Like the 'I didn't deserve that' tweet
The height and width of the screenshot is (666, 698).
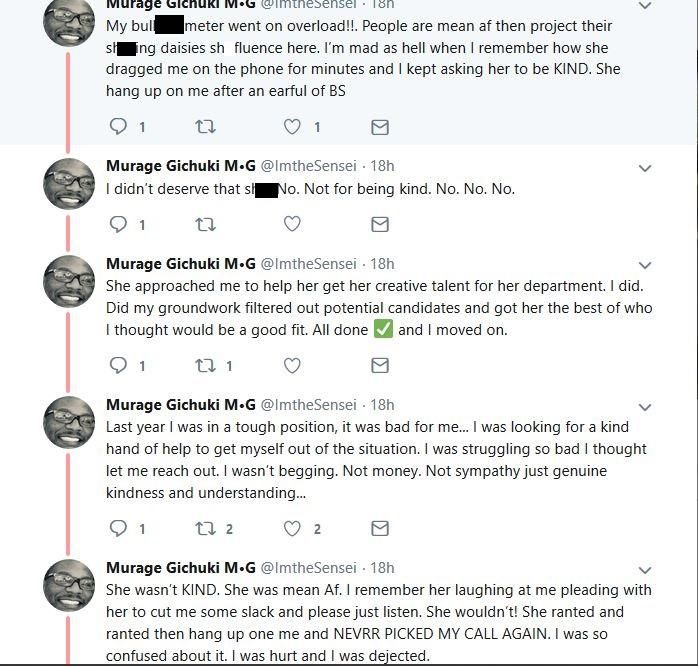(x=292, y=225)
